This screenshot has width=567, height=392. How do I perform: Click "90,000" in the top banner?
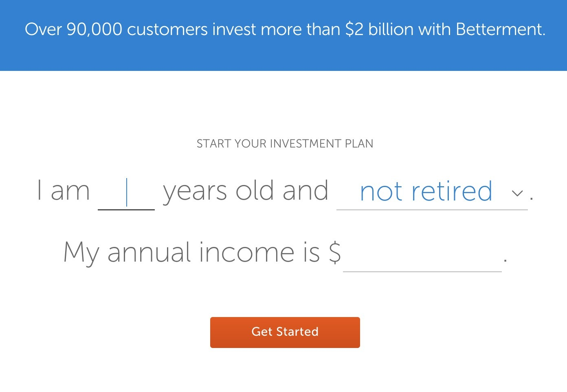[94, 29]
